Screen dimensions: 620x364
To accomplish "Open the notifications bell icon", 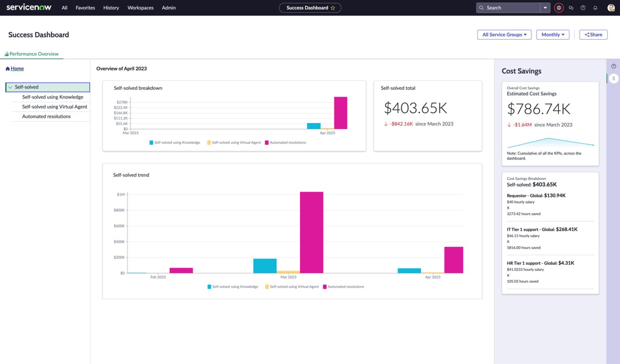I will (595, 8).
